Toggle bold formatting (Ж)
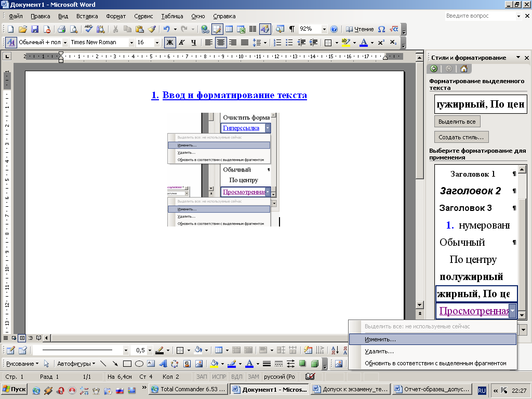532x399 pixels. tap(170, 43)
